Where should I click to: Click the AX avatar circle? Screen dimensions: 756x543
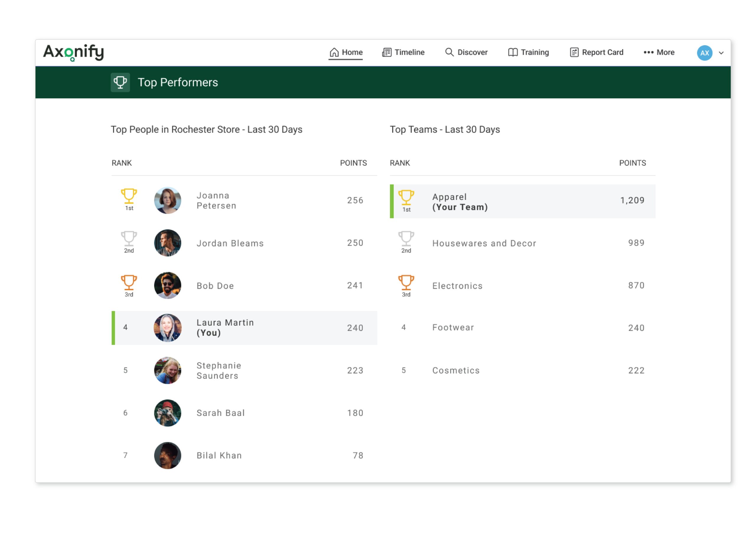(704, 52)
